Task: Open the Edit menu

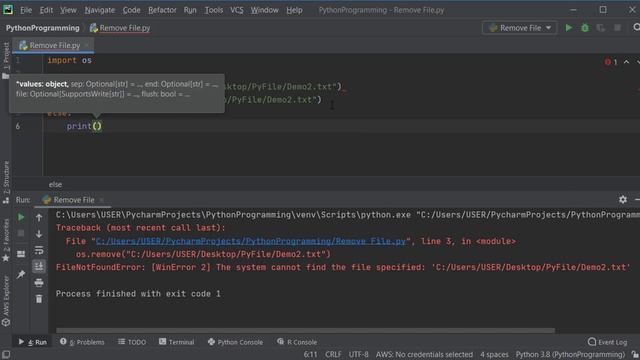Action: tap(46, 10)
